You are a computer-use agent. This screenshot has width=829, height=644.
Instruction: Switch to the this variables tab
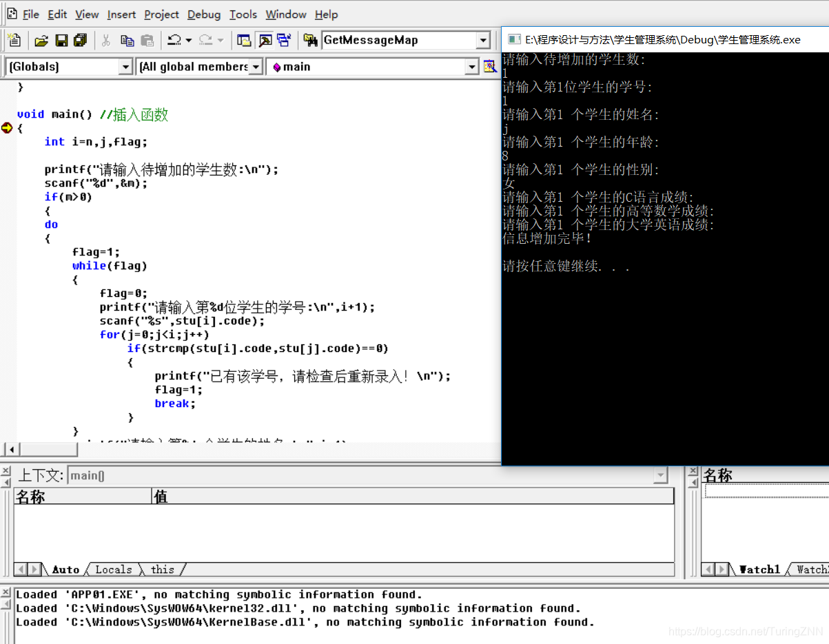tap(162, 570)
